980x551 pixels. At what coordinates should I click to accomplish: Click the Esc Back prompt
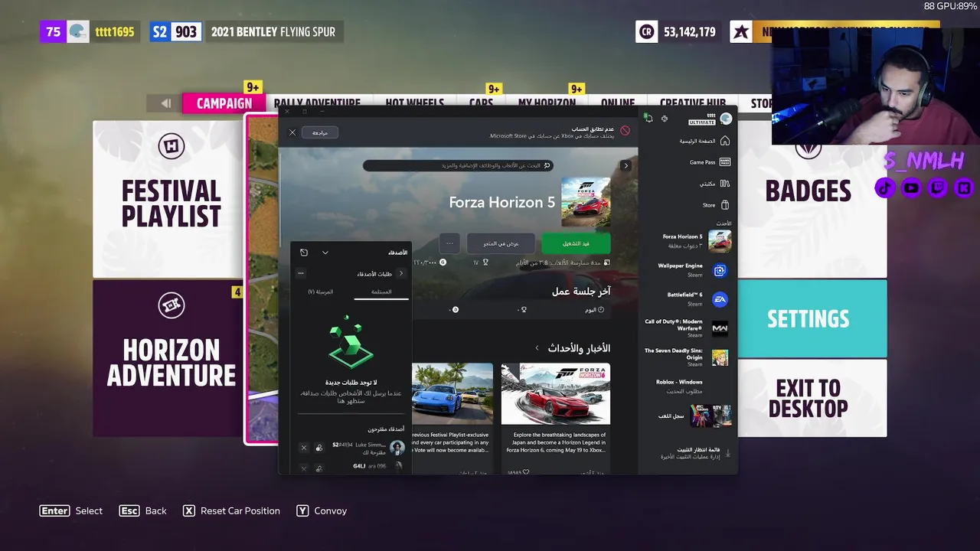(x=142, y=510)
